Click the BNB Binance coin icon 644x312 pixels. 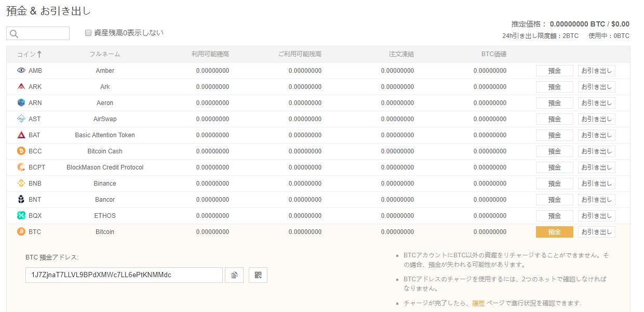tap(21, 183)
